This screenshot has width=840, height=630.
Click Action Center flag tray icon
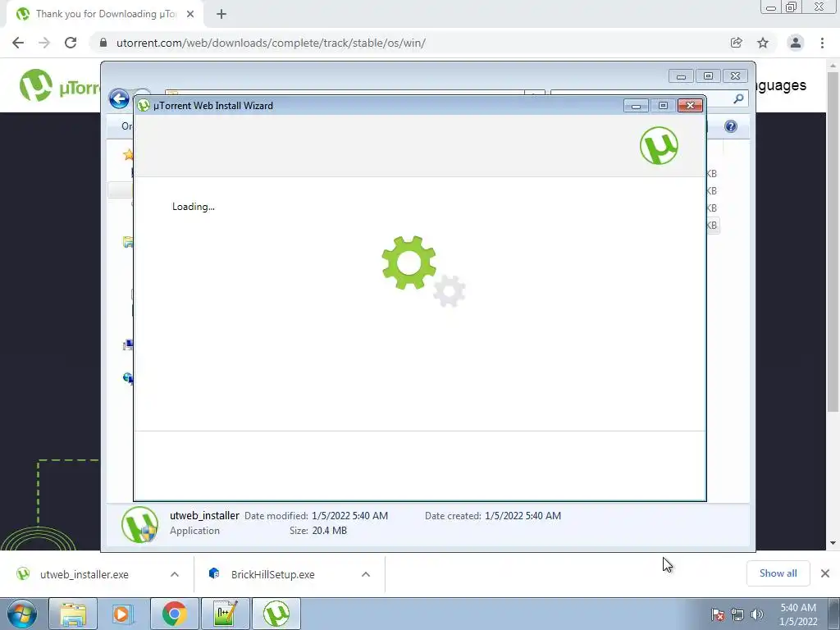point(718,614)
